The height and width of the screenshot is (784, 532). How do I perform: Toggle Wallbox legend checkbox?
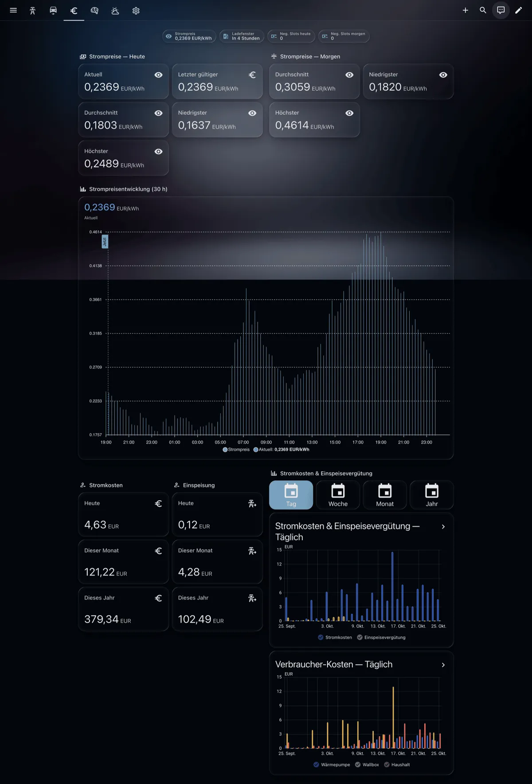[x=358, y=764]
